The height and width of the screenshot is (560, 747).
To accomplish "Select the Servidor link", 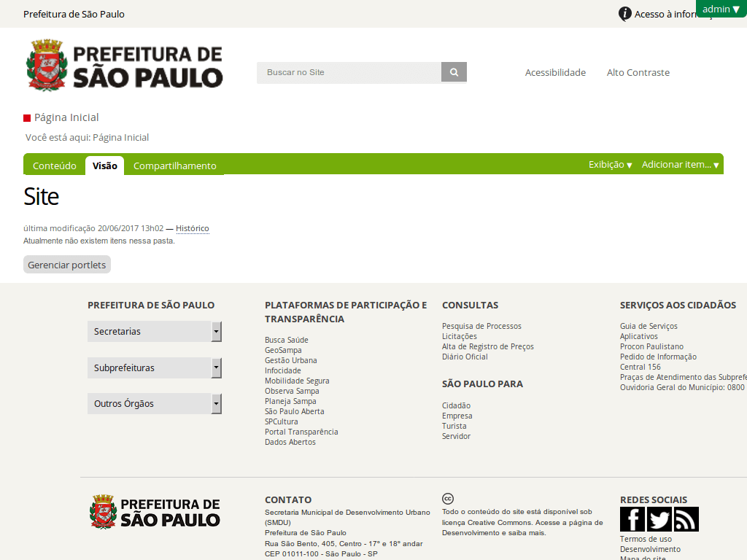I will coord(456,436).
